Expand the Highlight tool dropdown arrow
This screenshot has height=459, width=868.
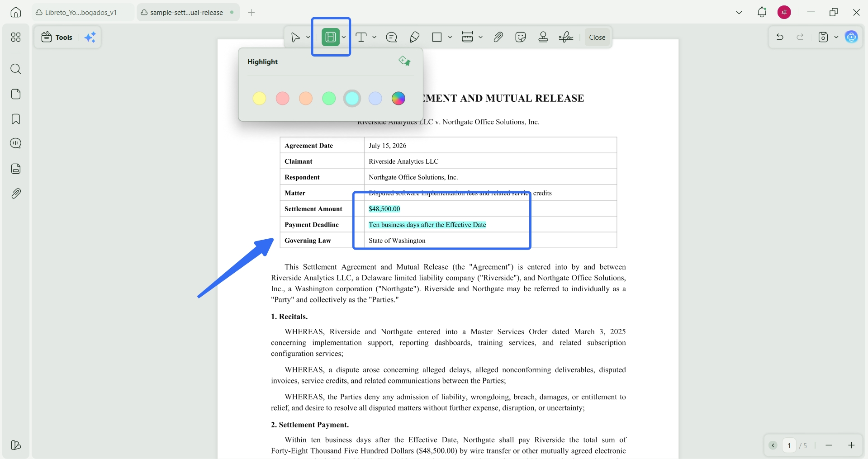[344, 37]
